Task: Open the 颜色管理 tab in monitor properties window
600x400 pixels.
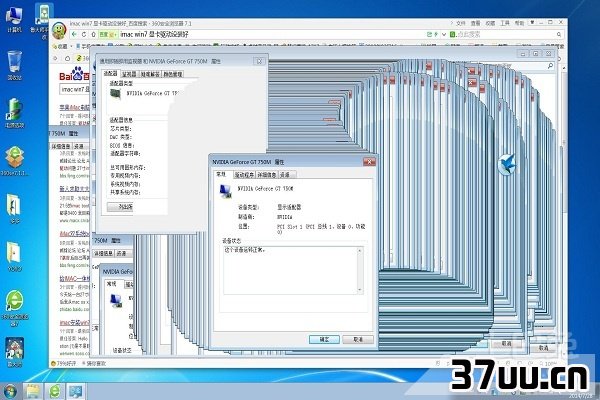Action: pos(173,74)
